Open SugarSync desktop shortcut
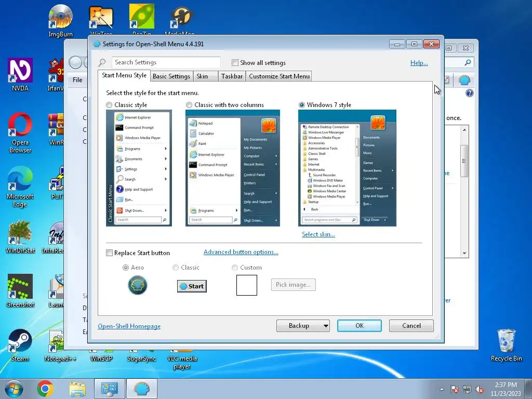 tap(141, 358)
